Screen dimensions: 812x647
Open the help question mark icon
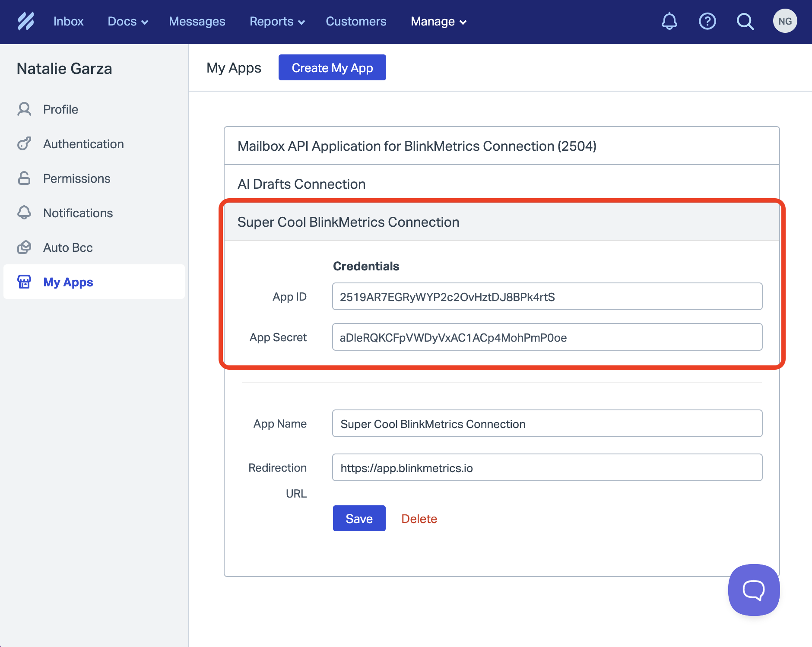(707, 21)
